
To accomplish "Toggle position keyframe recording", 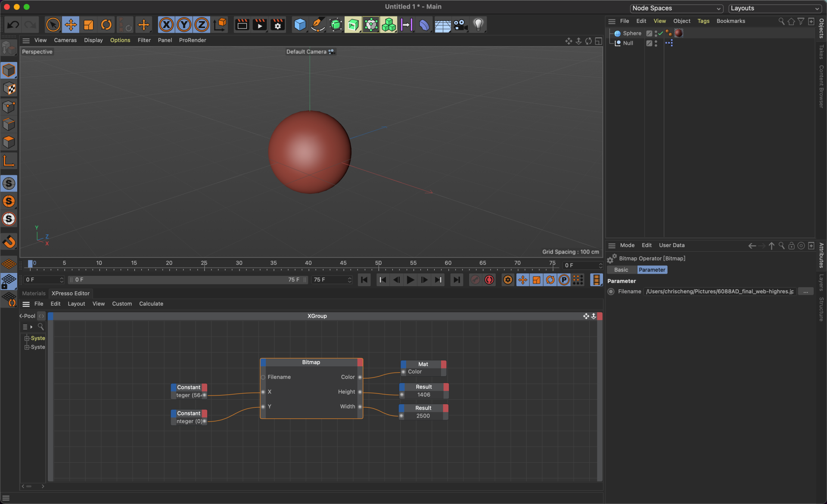I will click(522, 280).
